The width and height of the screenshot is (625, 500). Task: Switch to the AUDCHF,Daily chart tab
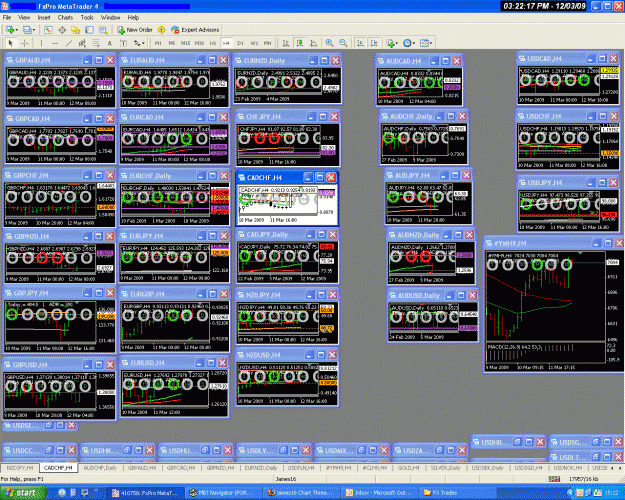click(100, 468)
